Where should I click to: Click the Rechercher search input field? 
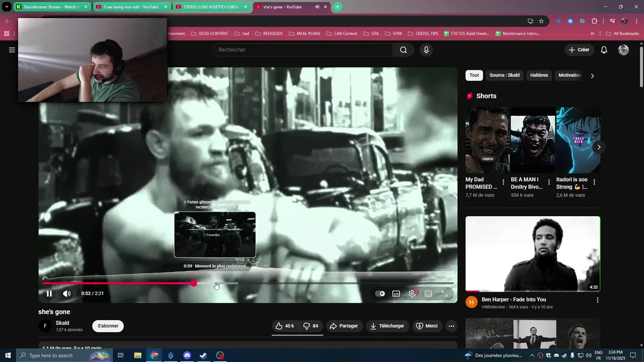(x=303, y=50)
